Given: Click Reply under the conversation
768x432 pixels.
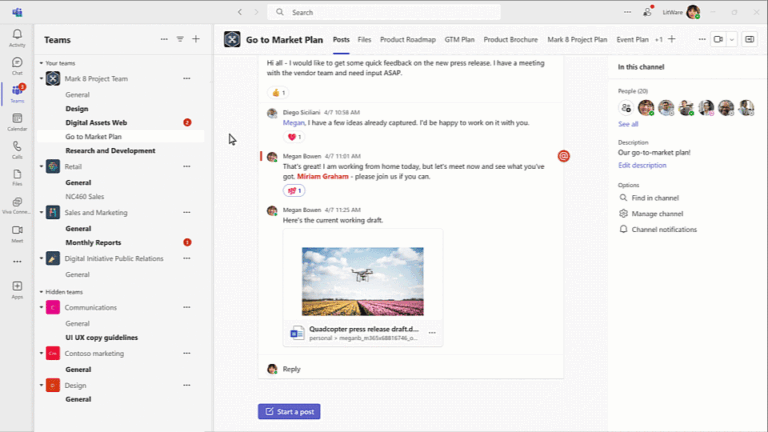Looking at the screenshot, I should coord(291,369).
